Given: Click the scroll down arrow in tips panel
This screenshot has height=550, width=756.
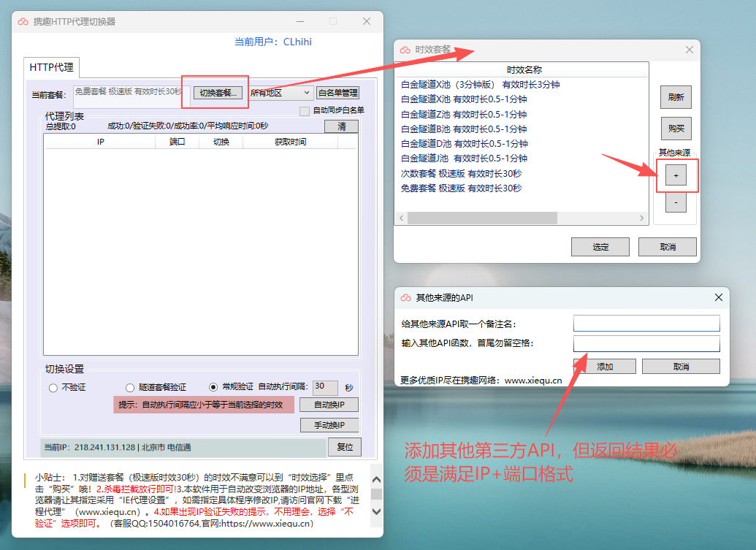Looking at the screenshot, I should (x=377, y=510).
